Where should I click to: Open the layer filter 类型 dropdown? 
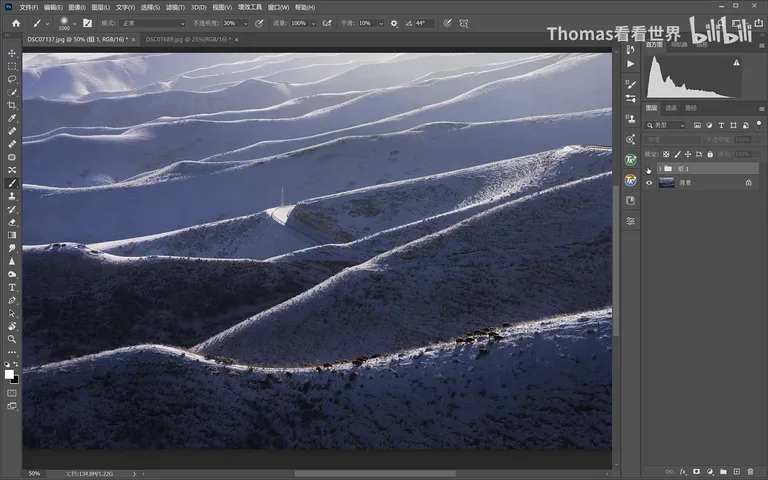click(x=665, y=125)
